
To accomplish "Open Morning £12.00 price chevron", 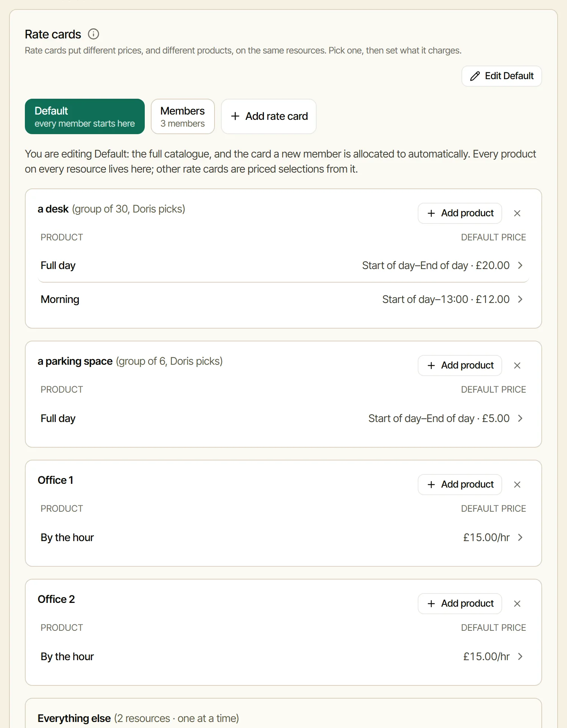I will (x=520, y=299).
